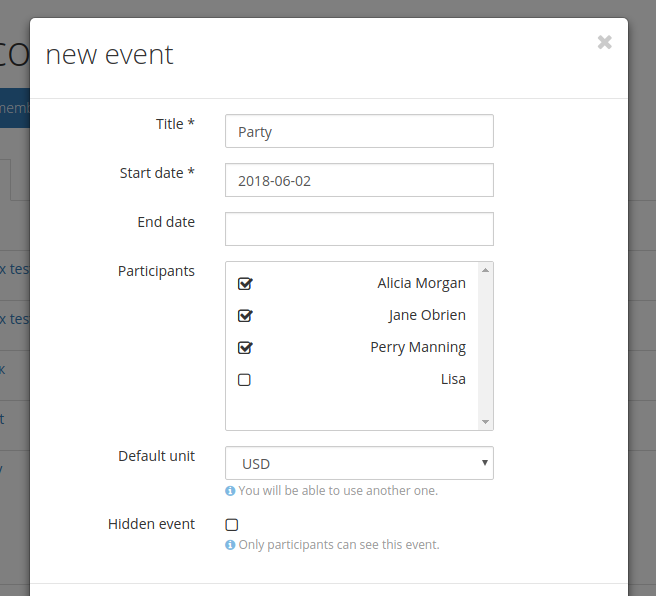Click the 'Start date *' label
The image size is (656, 596).
[x=157, y=173]
